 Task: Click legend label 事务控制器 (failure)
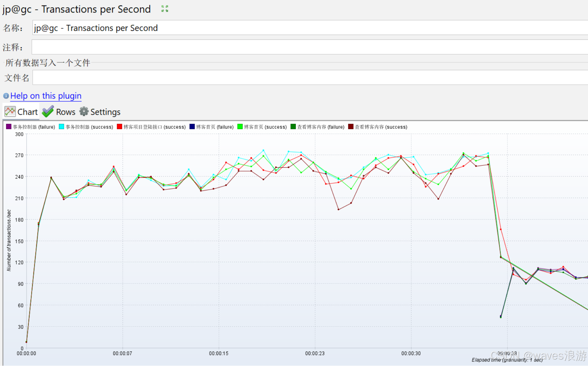point(34,127)
